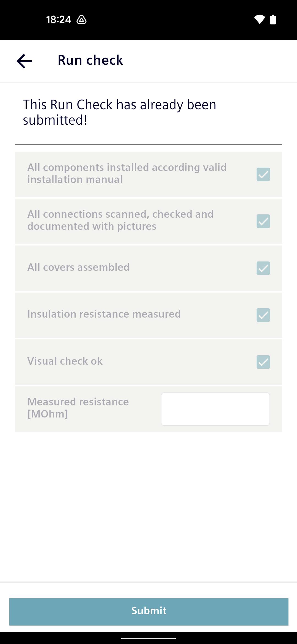
Task: Tap the battery status icon
Action: pyautogui.click(x=273, y=20)
